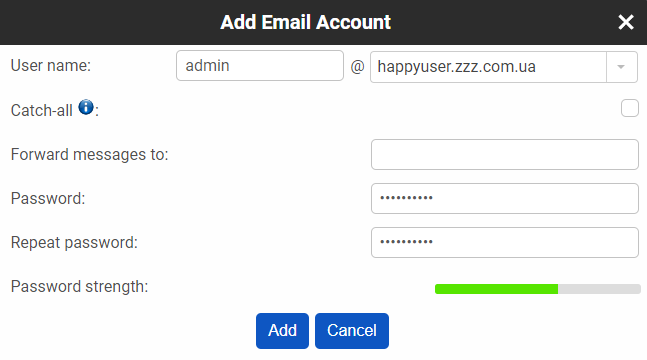Click the green password strength bar
The image size is (647, 360).
(496, 289)
